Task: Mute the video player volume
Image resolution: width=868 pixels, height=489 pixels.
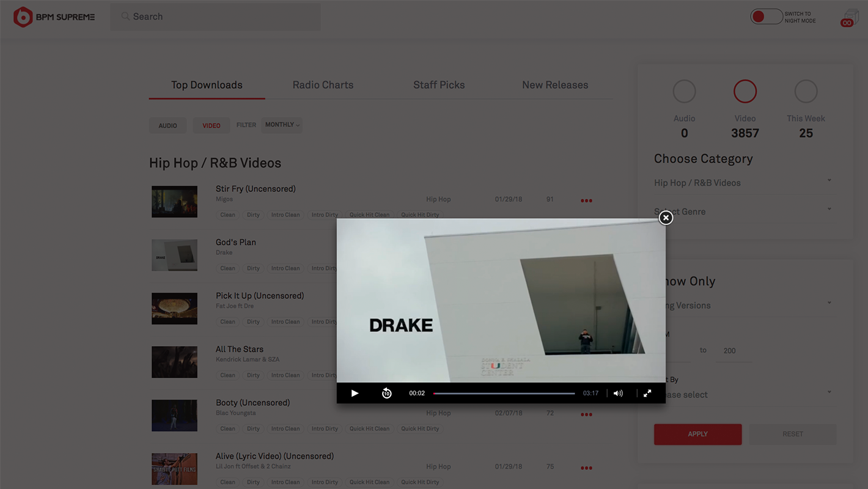Action: (618, 393)
